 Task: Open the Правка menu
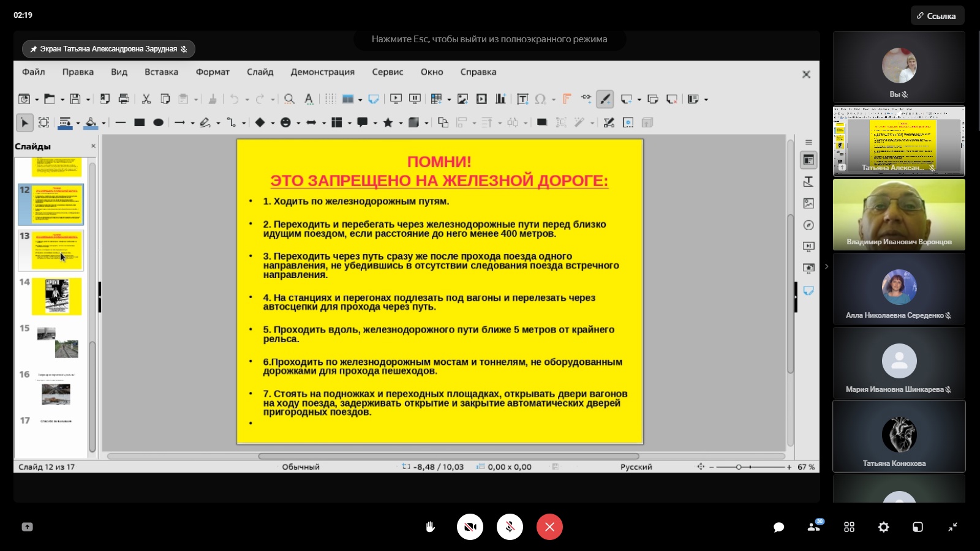tap(78, 72)
